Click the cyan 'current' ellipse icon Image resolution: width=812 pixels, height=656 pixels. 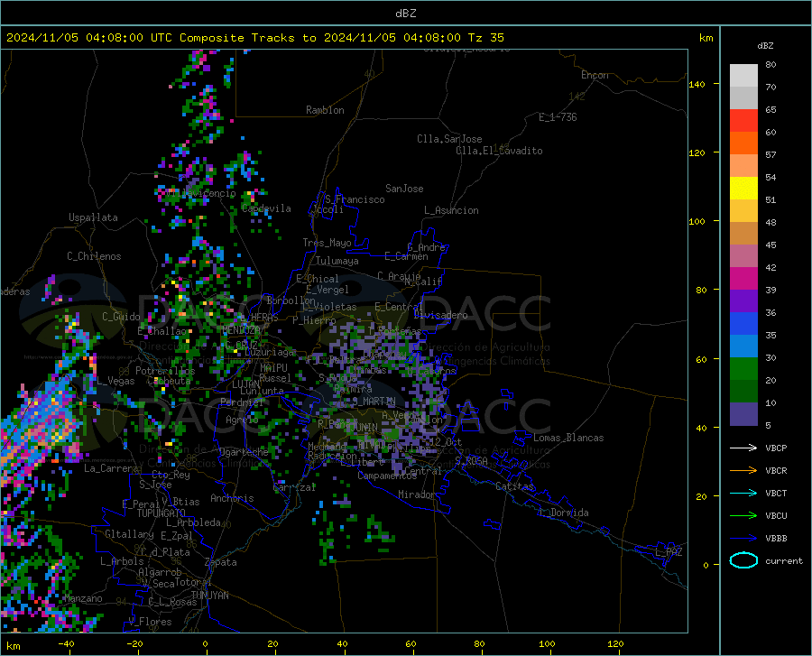click(x=743, y=560)
